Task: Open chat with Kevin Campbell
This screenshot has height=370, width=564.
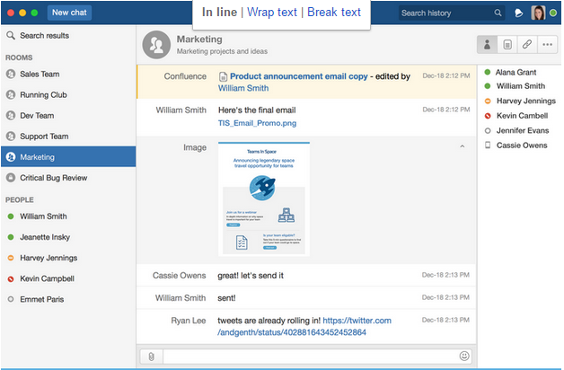Action: [68, 278]
